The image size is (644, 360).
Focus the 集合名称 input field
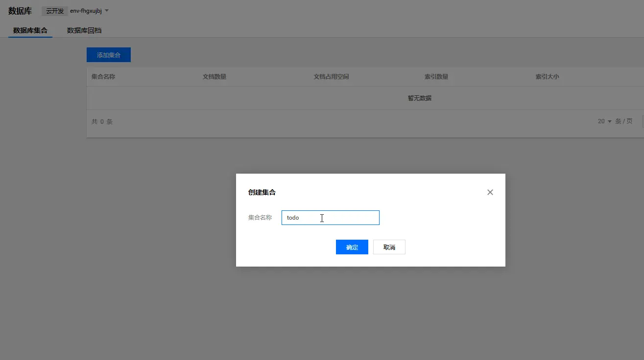(331, 218)
